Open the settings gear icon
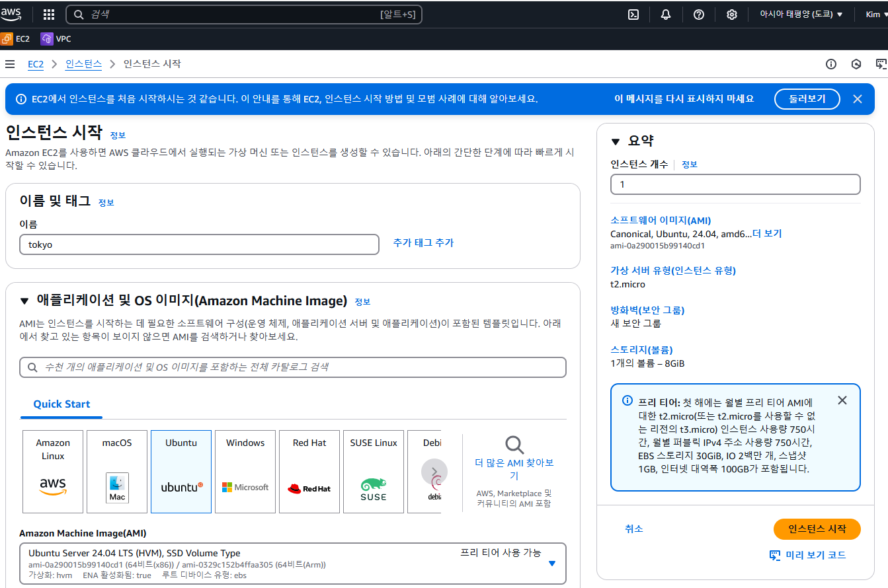The width and height of the screenshot is (888, 588). (x=732, y=15)
